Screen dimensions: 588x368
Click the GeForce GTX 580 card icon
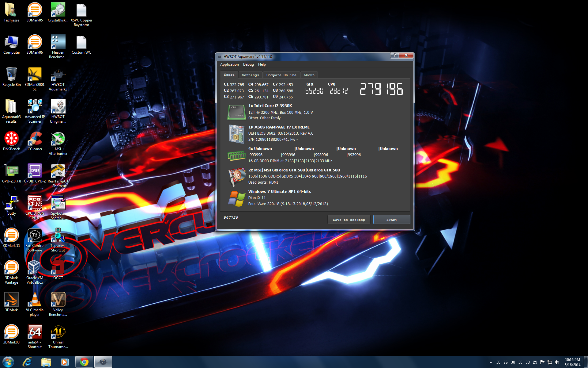236,177
